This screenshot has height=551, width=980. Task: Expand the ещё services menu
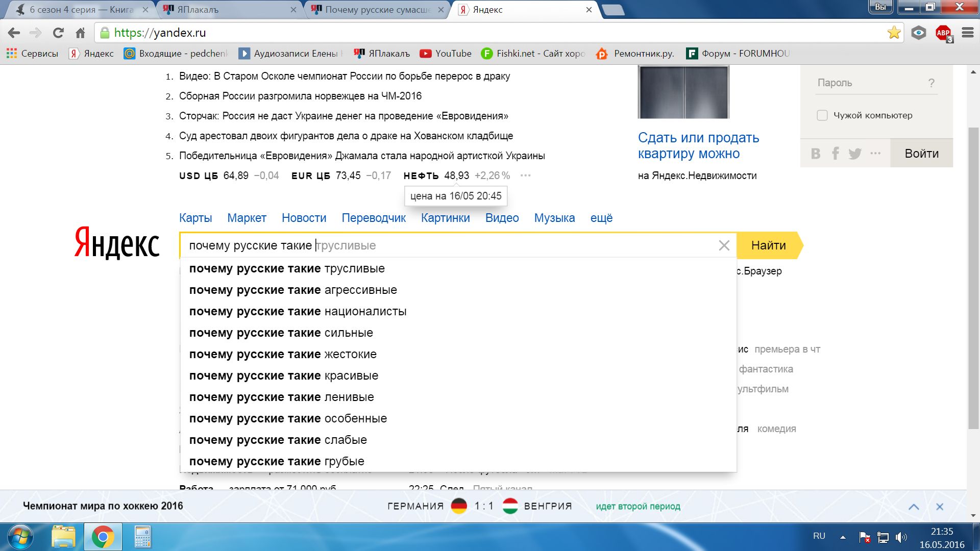pyautogui.click(x=601, y=218)
